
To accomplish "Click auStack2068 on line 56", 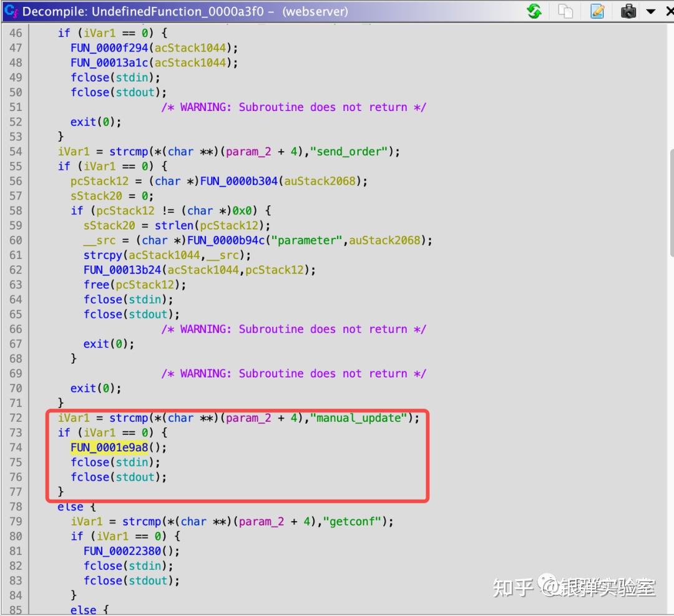I will point(320,181).
